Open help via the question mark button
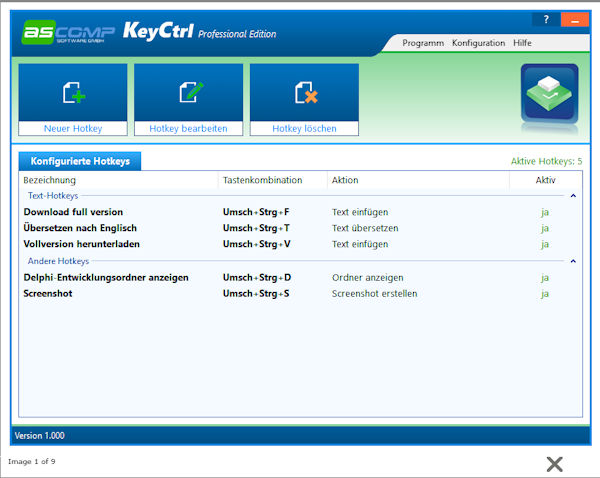The image size is (600, 478). (546, 19)
